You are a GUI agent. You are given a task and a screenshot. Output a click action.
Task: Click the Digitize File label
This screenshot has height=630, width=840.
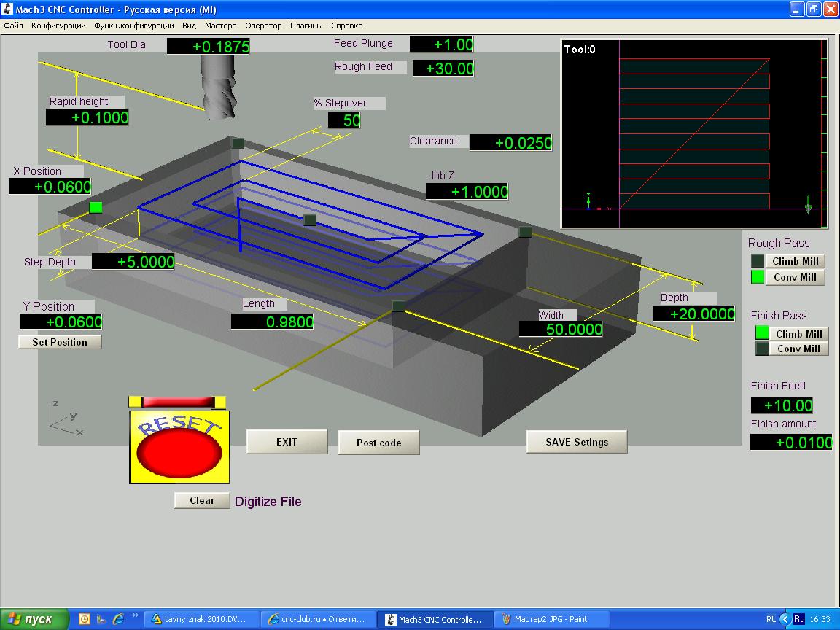[x=268, y=502]
